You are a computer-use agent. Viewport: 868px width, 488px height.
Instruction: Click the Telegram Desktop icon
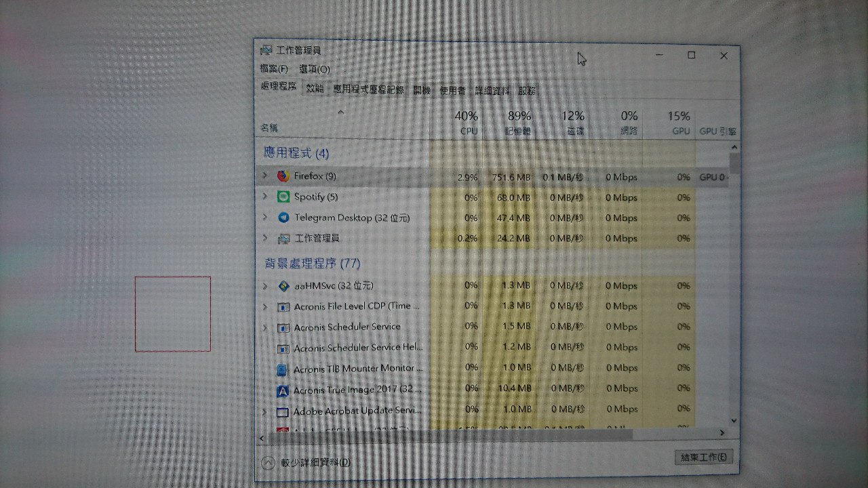click(283, 218)
